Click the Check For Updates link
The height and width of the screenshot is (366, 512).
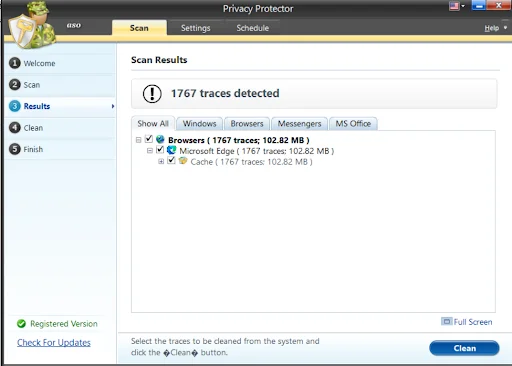(x=54, y=342)
